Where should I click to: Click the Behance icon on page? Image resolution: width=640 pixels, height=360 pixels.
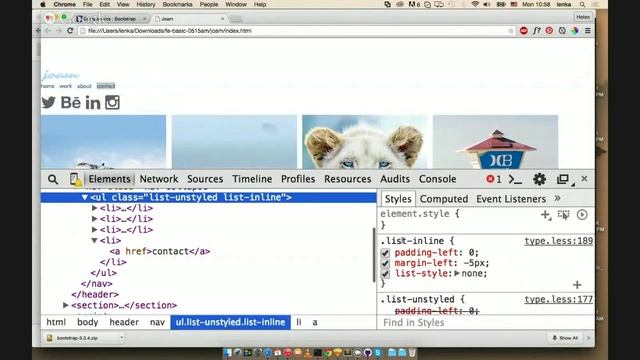71,102
